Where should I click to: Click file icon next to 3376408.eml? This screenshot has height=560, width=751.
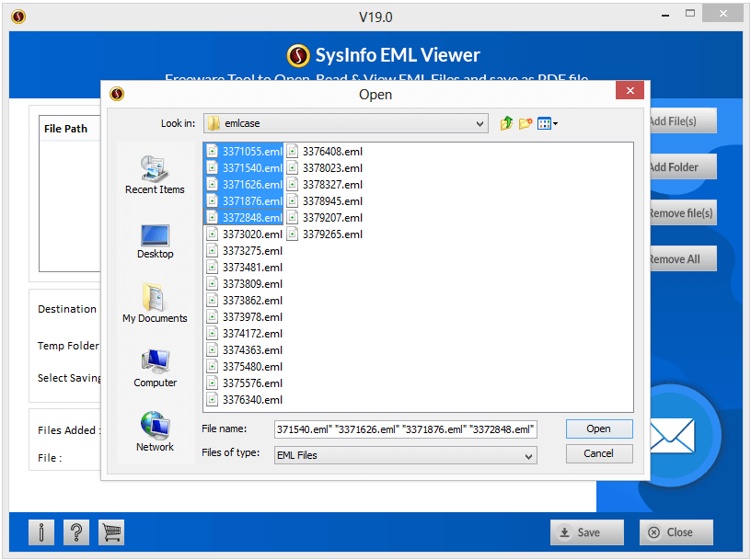(x=293, y=152)
